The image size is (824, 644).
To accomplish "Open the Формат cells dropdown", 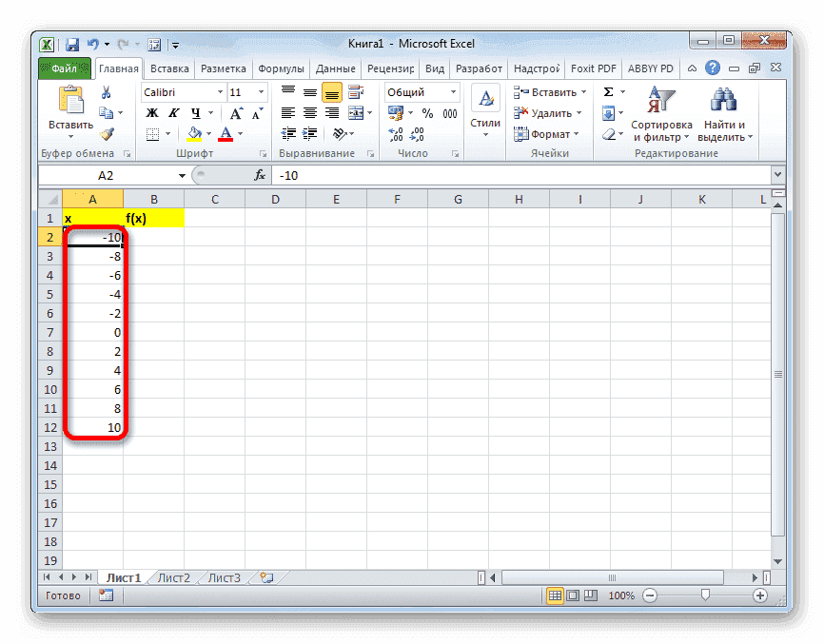I will click(x=546, y=134).
